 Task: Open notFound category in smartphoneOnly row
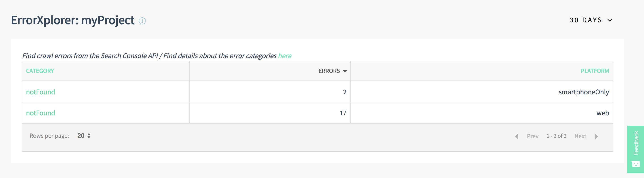click(40, 92)
